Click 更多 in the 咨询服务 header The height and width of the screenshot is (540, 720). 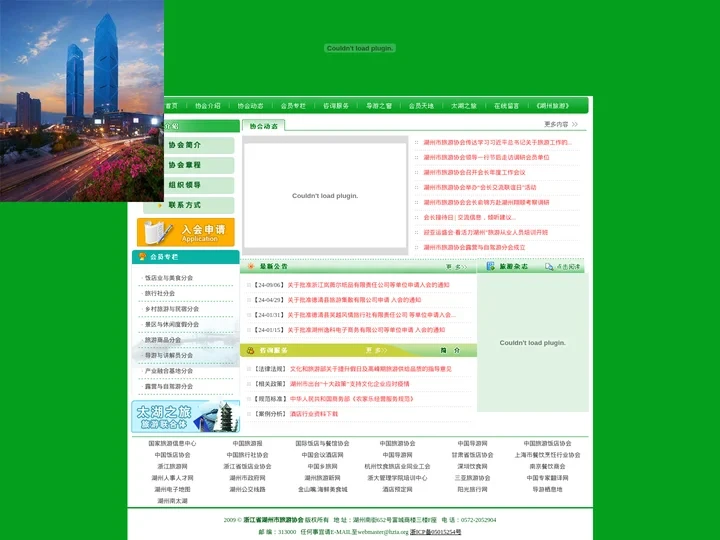point(377,350)
